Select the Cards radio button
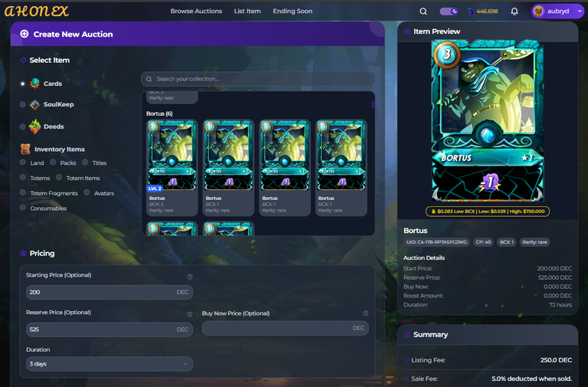Screen dimensions: 588x387 (x=22, y=84)
